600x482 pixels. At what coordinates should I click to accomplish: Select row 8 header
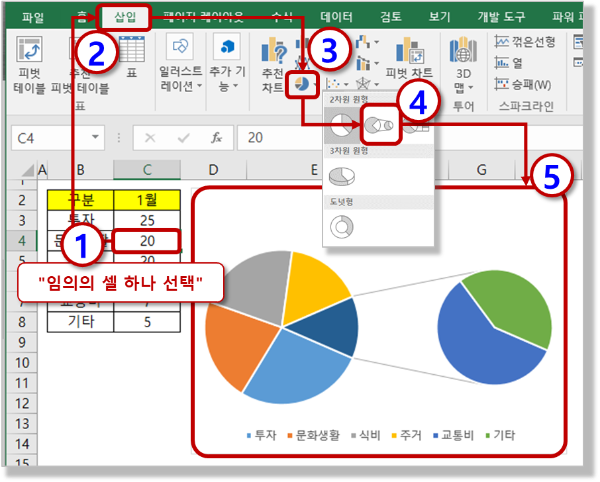22,322
